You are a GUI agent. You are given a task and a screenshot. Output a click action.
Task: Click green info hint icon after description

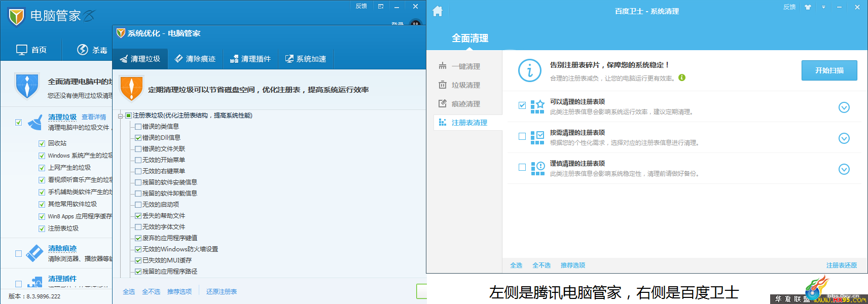pyautogui.click(x=682, y=78)
